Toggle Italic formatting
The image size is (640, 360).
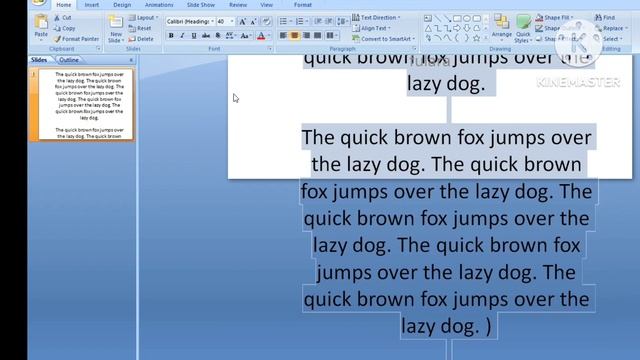182,36
